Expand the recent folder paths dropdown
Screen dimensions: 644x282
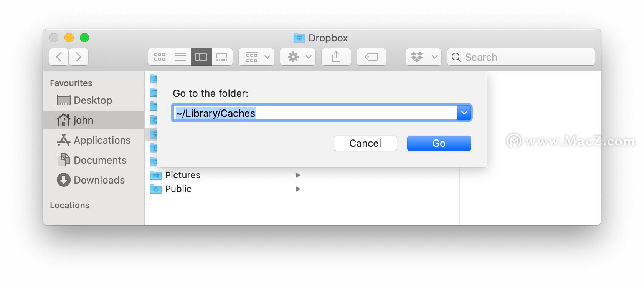(464, 113)
